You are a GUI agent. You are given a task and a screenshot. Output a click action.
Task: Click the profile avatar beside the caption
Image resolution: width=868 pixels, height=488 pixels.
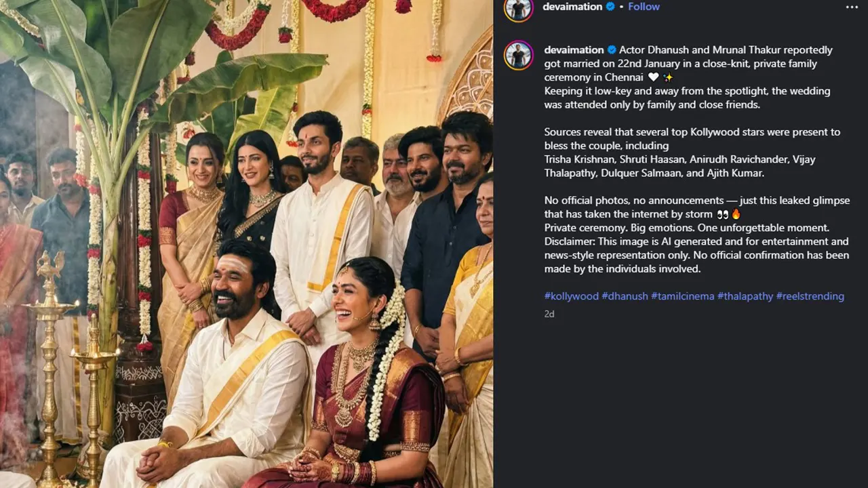click(518, 55)
